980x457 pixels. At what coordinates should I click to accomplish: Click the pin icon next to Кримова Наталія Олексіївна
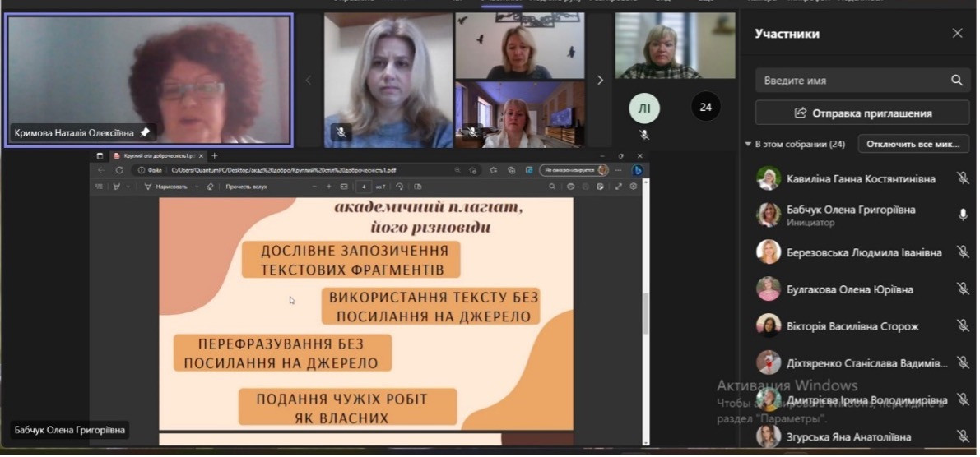pyautogui.click(x=145, y=132)
